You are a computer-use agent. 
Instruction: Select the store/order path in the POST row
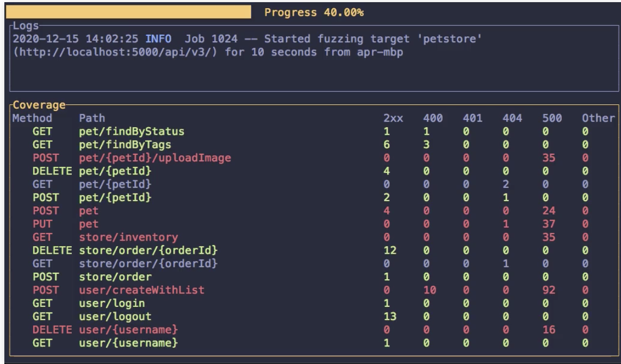point(115,277)
